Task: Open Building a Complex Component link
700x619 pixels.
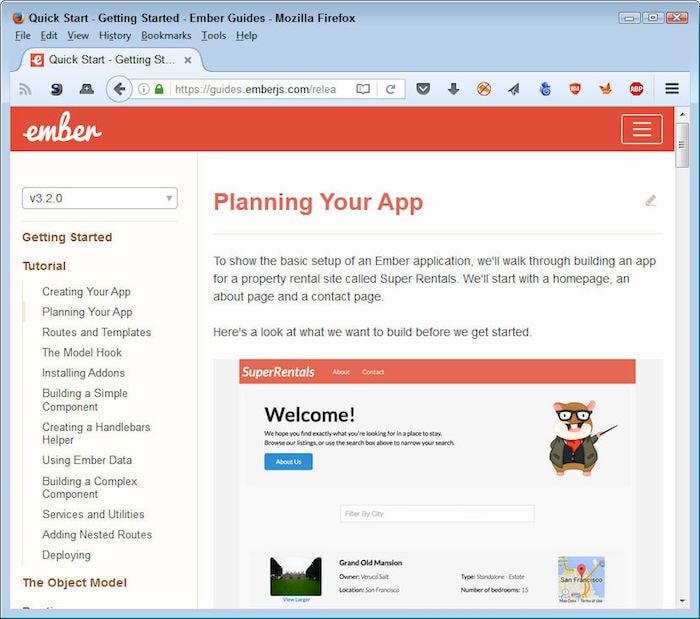Action: (89, 487)
